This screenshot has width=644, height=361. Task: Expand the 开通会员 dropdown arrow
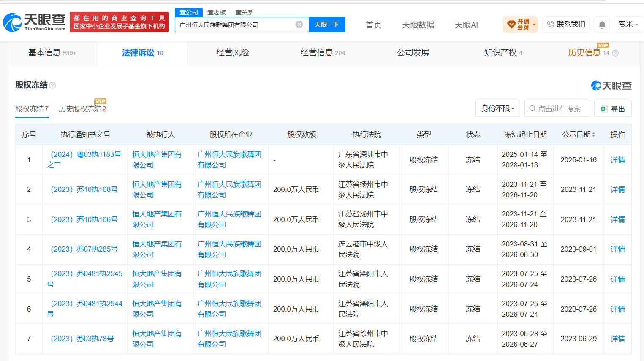click(534, 25)
